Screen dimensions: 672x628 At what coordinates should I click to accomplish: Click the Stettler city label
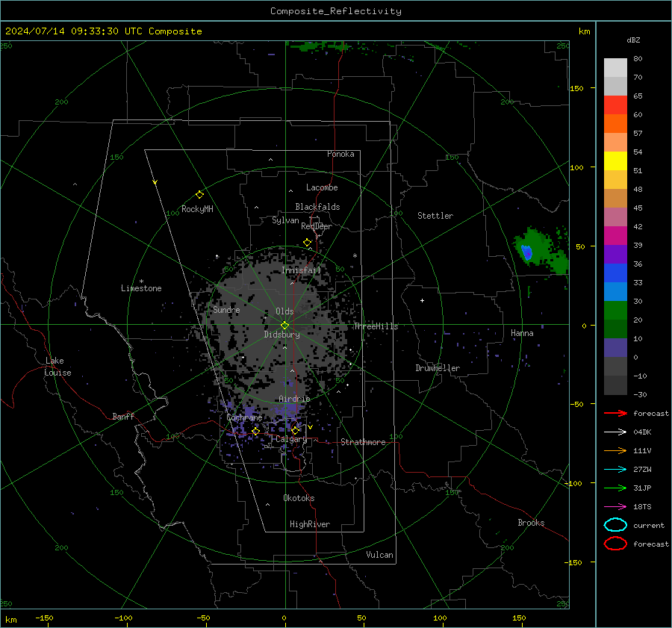pyautogui.click(x=435, y=216)
